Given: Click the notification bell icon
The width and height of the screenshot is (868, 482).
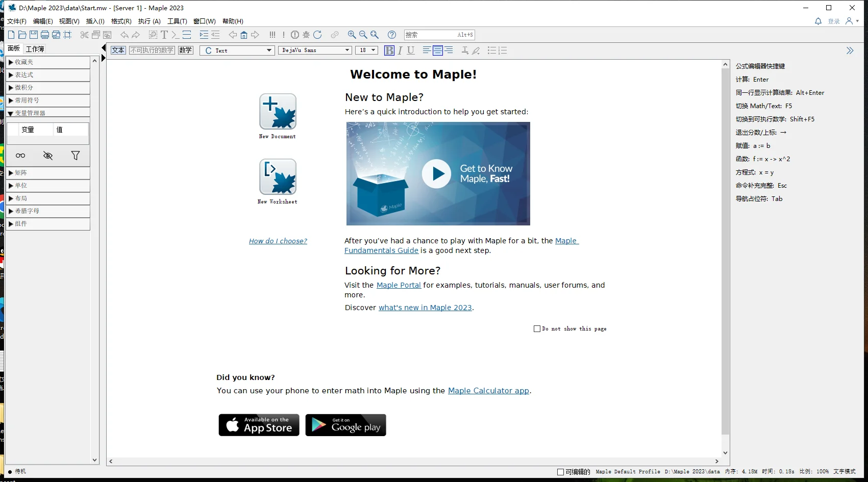Looking at the screenshot, I should 818,21.
